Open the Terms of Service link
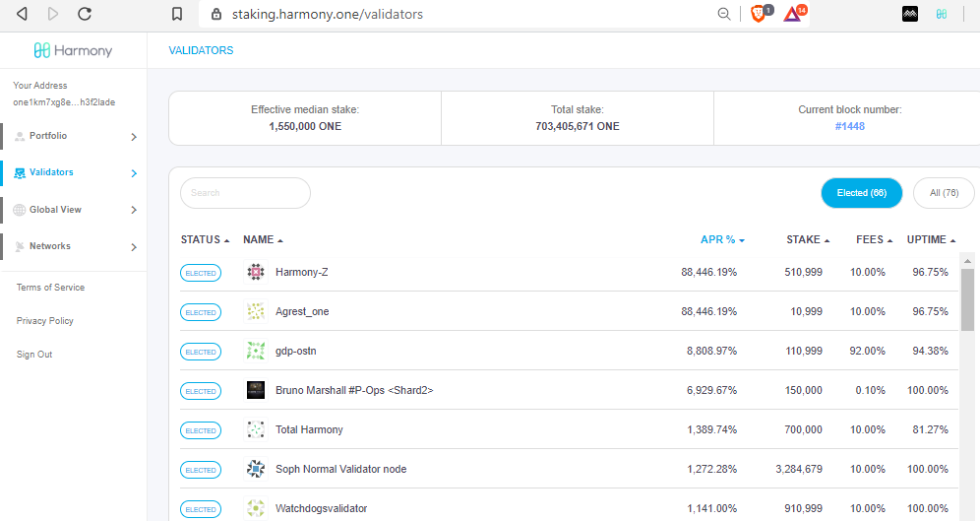 [50, 288]
